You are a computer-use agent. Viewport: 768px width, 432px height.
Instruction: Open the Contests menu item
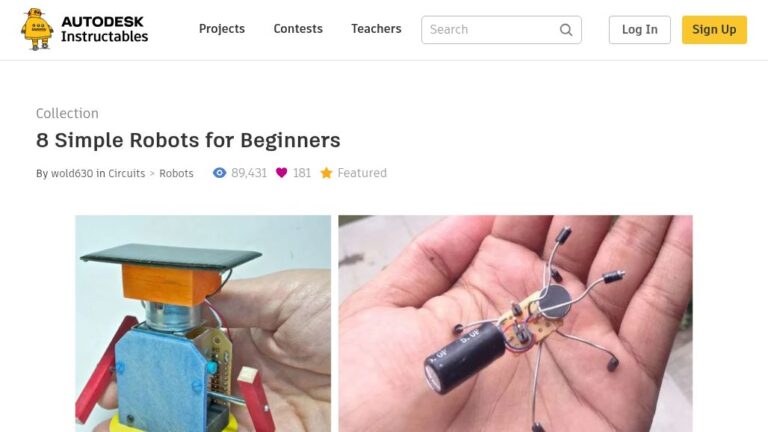298,29
